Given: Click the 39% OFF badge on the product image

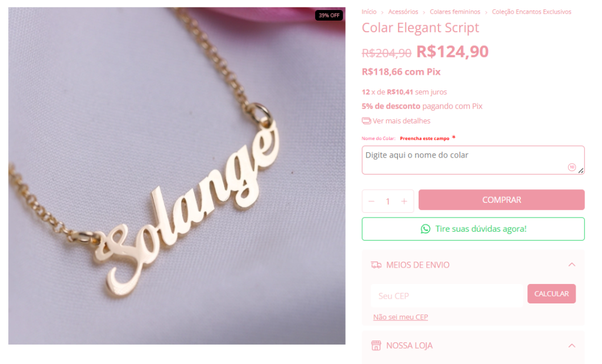Looking at the screenshot, I should [329, 15].
